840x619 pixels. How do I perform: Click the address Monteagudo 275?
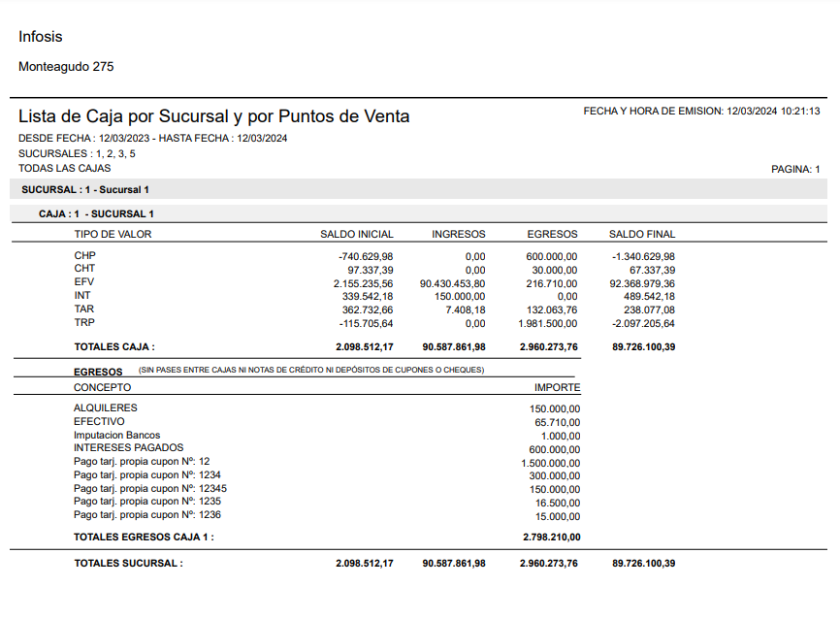[x=66, y=66]
